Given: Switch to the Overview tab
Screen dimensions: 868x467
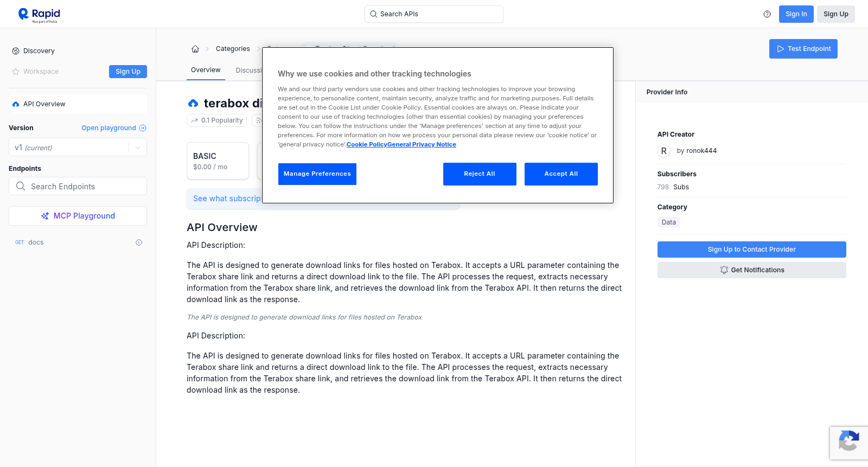Looking at the screenshot, I should 206,70.
